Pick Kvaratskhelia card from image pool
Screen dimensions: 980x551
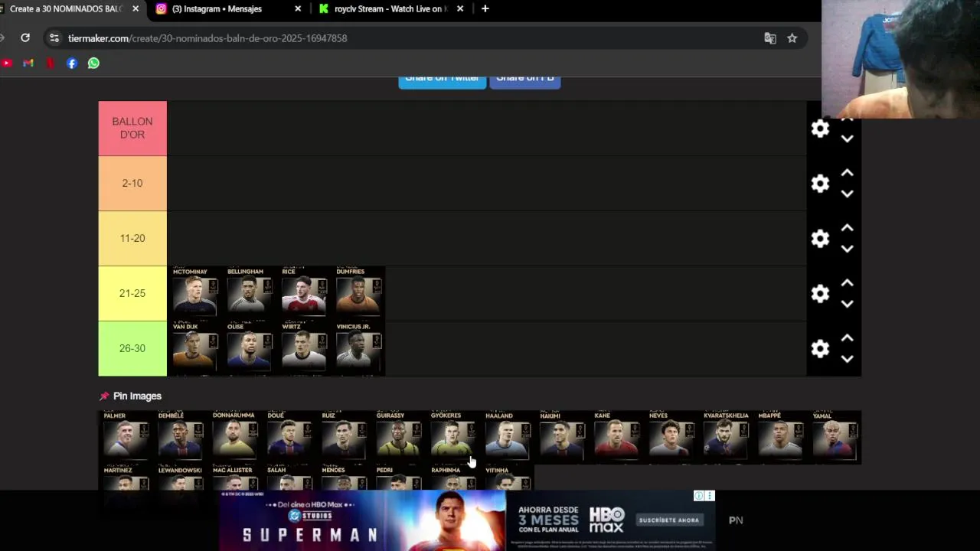(725, 437)
